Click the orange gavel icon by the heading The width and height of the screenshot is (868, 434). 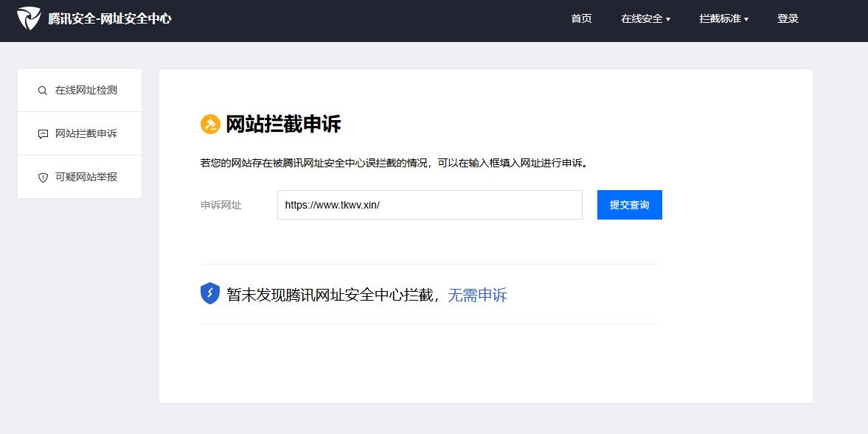click(x=210, y=124)
